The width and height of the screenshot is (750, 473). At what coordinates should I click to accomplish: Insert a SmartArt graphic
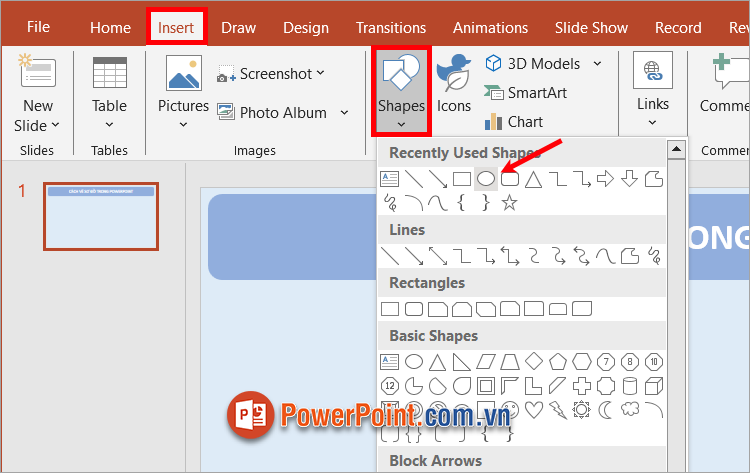click(x=525, y=93)
